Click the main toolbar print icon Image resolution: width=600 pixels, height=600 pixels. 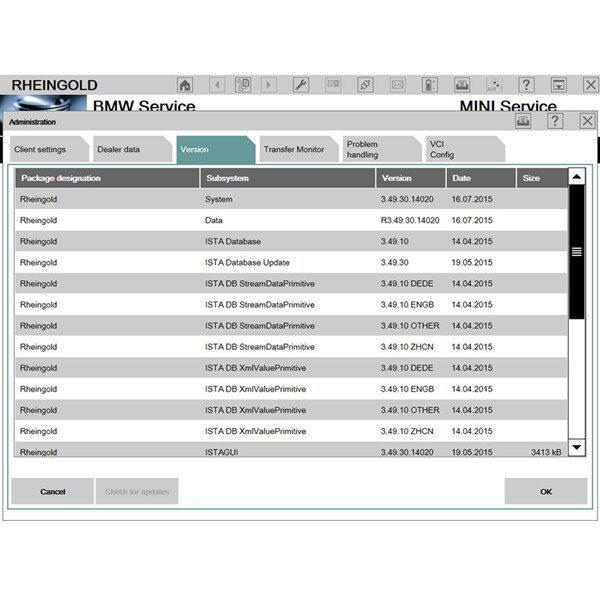(462, 85)
